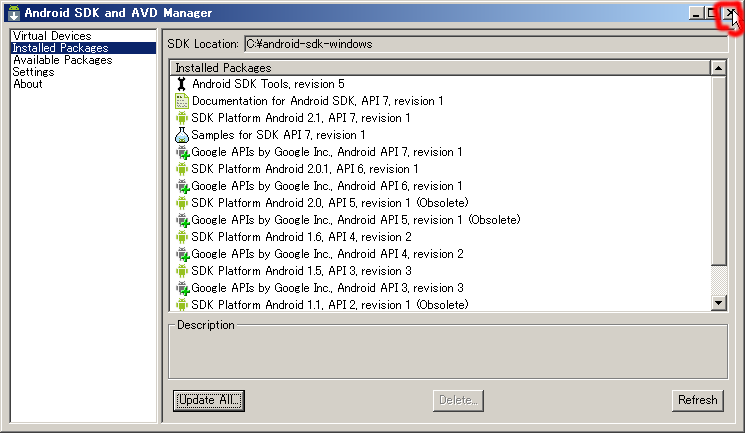This screenshot has height=433, width=745.
Task: Click the Android SDK Manager title bar icon
Action: [14, 13]
